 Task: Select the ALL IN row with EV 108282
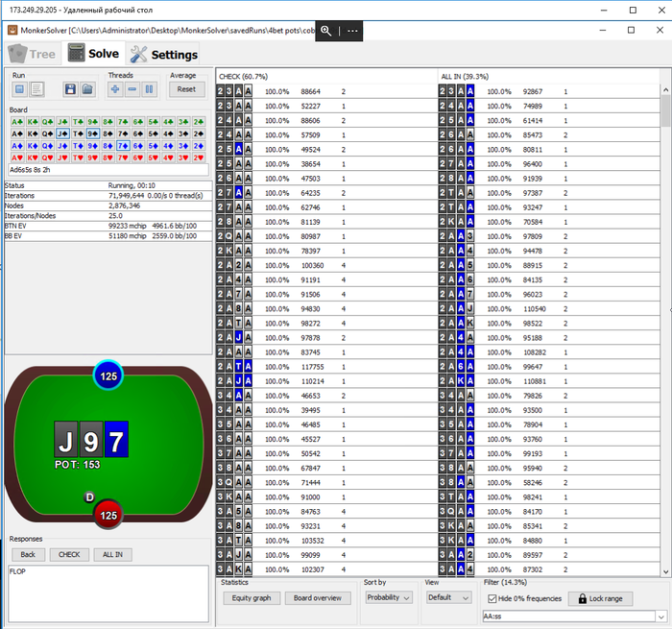[x=549, y=352]
